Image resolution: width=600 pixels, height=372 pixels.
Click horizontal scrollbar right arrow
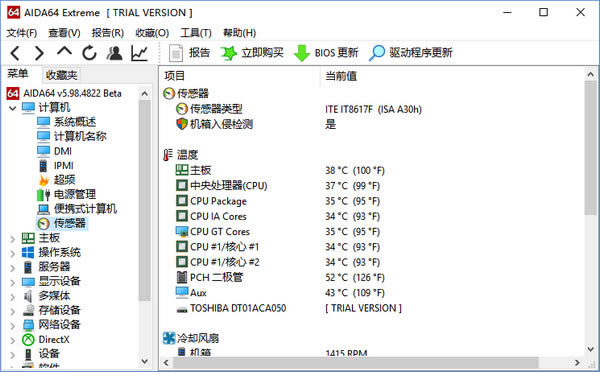click(577, 362)
